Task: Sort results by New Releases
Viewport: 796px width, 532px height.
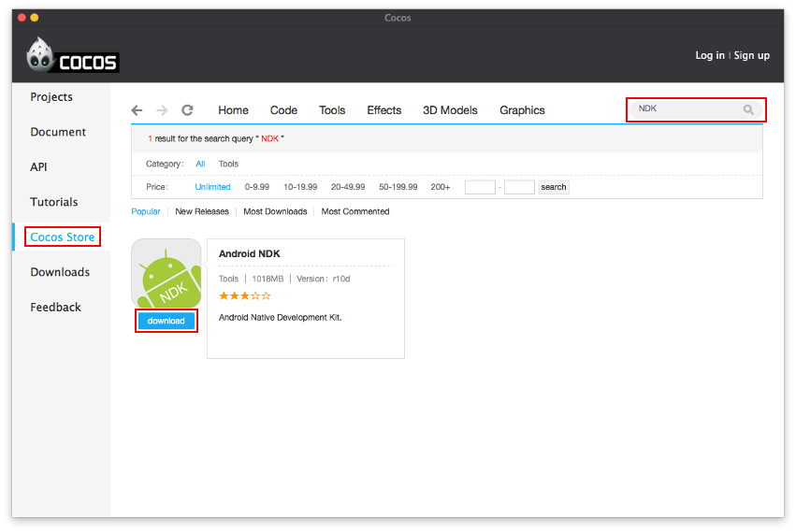Action: click(x=202, y=211)
